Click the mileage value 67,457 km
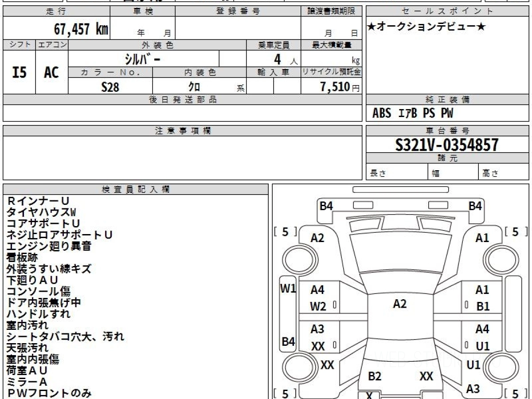Image resolution: width=532 pixels, height=399 pixels. (x=81, y=29)
